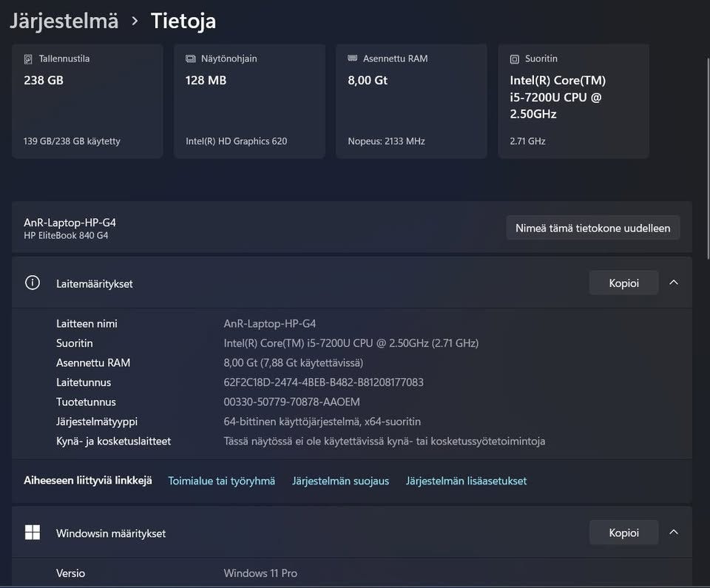Open the Näytönohjain 128 MB card

(249, 101)
